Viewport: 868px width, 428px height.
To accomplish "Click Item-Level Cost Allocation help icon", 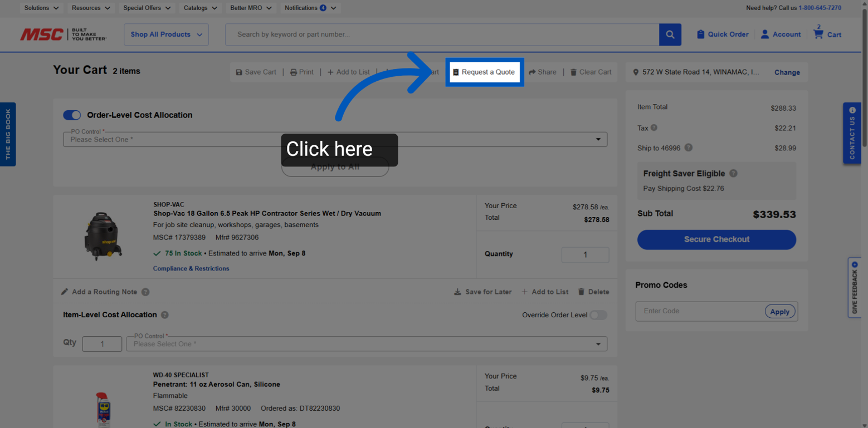I will (x=165, y=314).
